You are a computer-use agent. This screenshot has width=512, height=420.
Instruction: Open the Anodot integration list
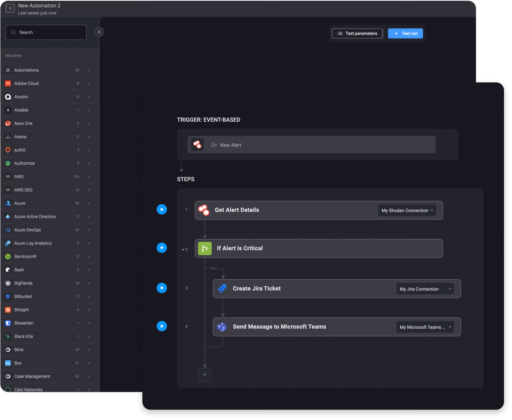(x=49, y=97)
